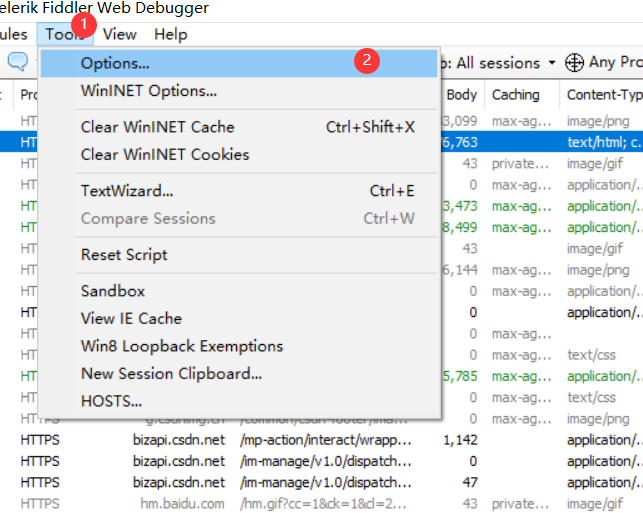Open HOSTS... editor entry
The image size is (643, 513).
pos(239,401)
